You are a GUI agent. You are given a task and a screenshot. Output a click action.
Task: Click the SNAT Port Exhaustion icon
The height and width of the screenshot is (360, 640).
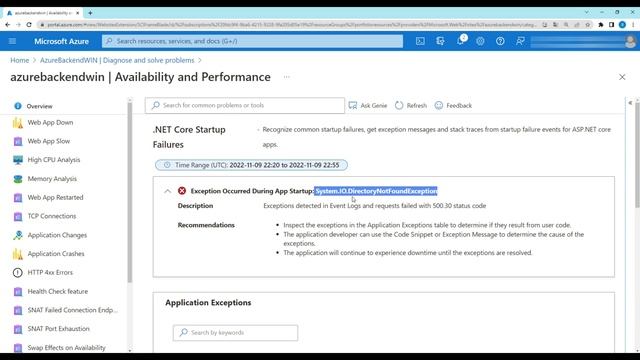18,329
